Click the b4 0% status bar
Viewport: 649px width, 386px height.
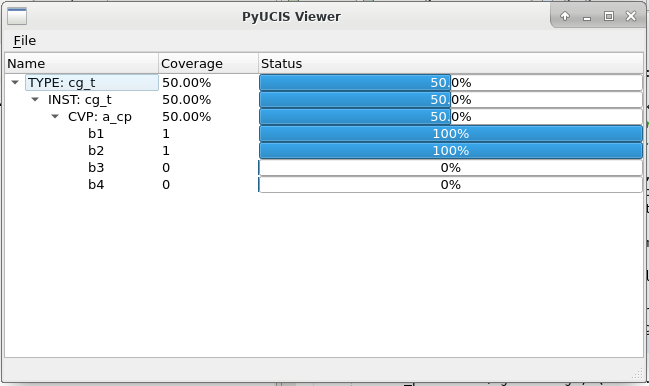point(451,185)
